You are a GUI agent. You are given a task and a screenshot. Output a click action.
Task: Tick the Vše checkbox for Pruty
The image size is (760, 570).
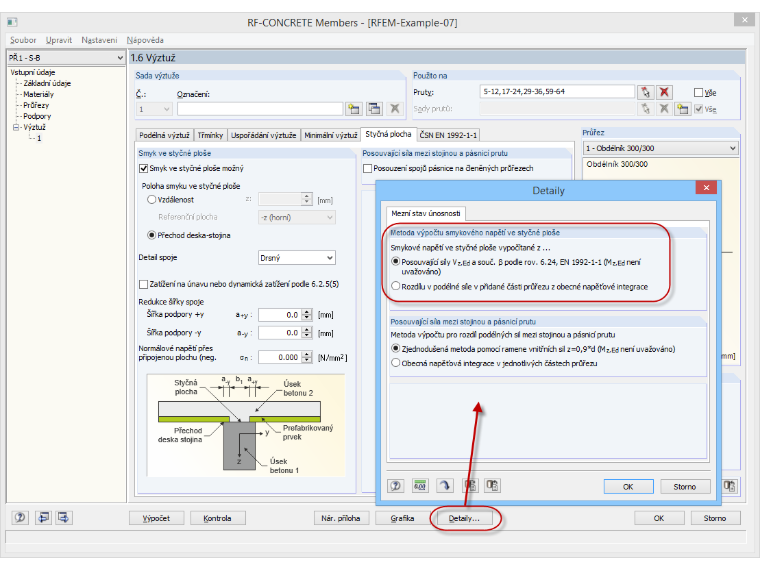tap(698, 92)
